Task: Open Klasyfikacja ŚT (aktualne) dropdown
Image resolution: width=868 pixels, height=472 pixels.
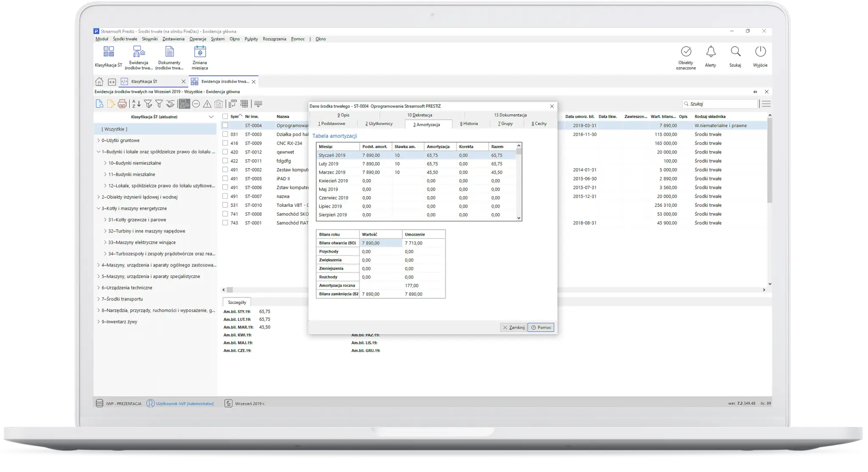Action: click(x=211, y=117)
